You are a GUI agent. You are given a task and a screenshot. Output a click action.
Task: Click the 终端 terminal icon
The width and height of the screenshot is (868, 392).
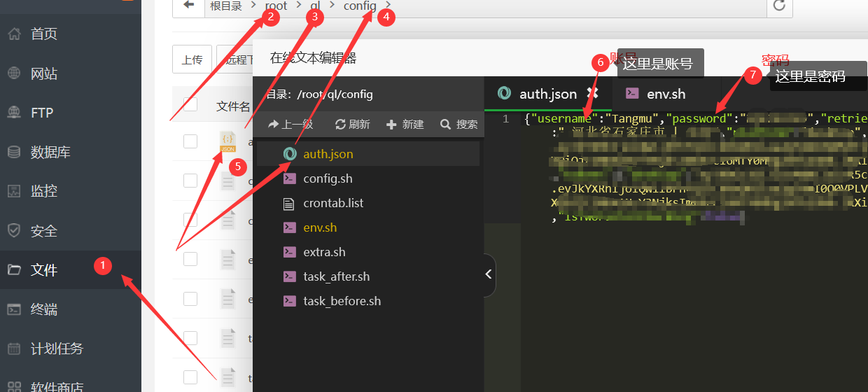coord(14,309)
